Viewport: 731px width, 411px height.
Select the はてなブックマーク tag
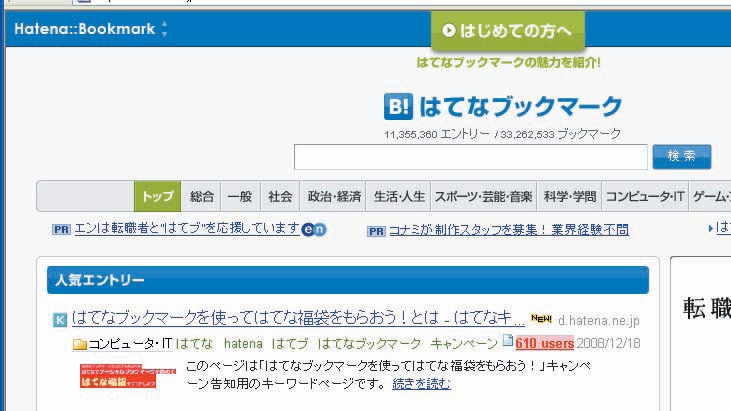(x=369, y=344)
